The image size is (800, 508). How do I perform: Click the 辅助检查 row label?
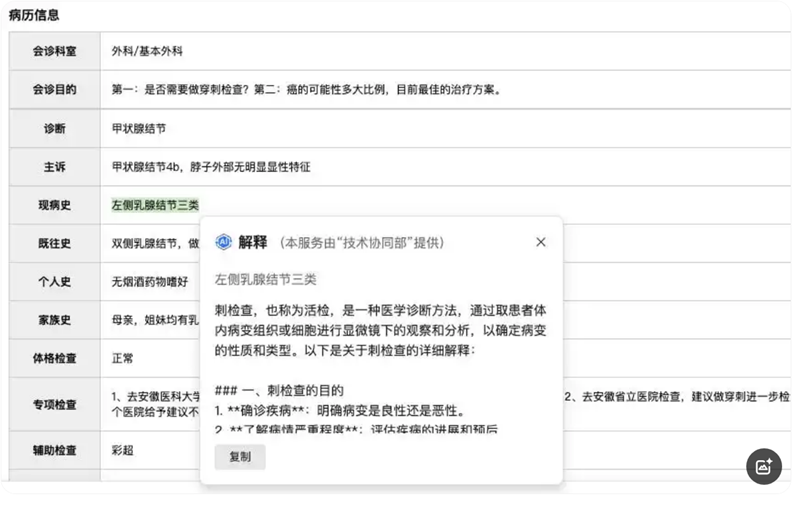(55, 450)
